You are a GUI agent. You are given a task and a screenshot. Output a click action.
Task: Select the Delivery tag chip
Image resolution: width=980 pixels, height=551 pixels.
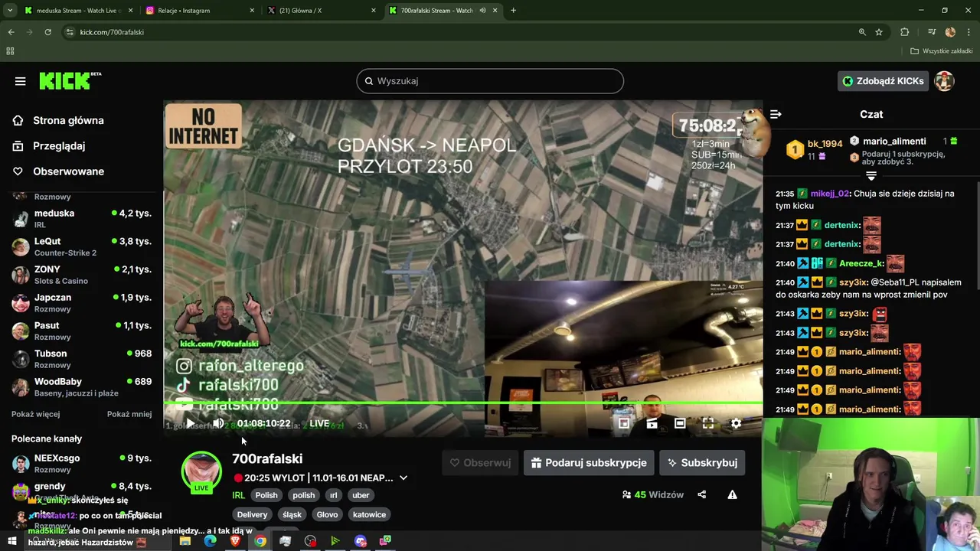pyautogui.click(x=252, y=514)
